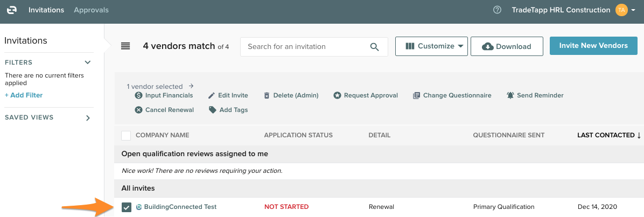The image size is (644, 217).
Task: Select Input Financials action
Action: point(164,95)
